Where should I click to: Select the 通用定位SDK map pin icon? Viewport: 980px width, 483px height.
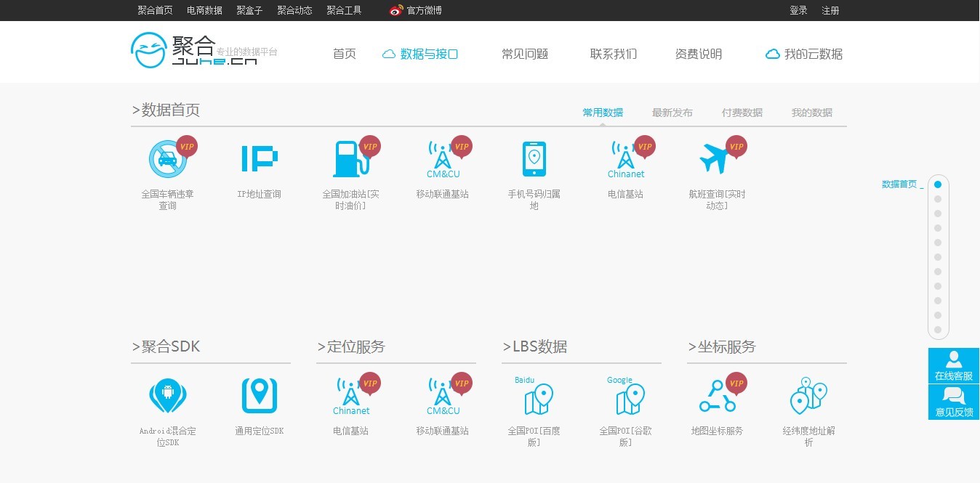tap(259, 396)
